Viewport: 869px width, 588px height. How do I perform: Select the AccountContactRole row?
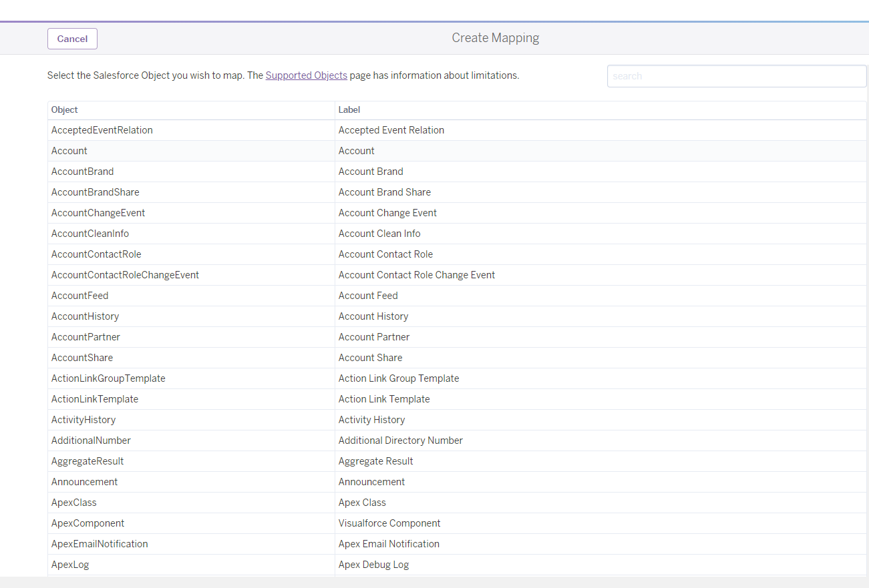click(96, 254)
